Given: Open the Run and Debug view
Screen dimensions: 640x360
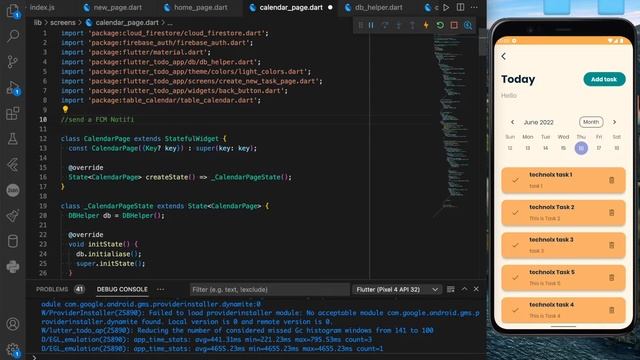Looking at the screenshot, I should click(13, 88).
